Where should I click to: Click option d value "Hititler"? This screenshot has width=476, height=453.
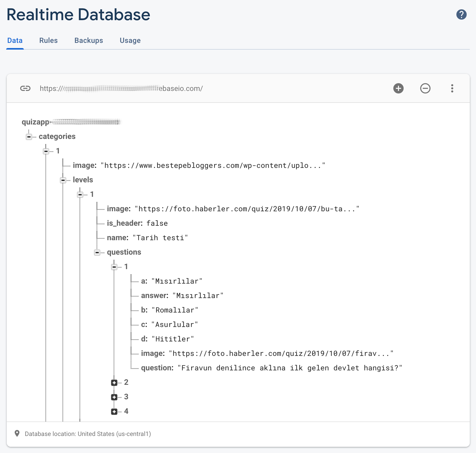(x=173, y=339)
